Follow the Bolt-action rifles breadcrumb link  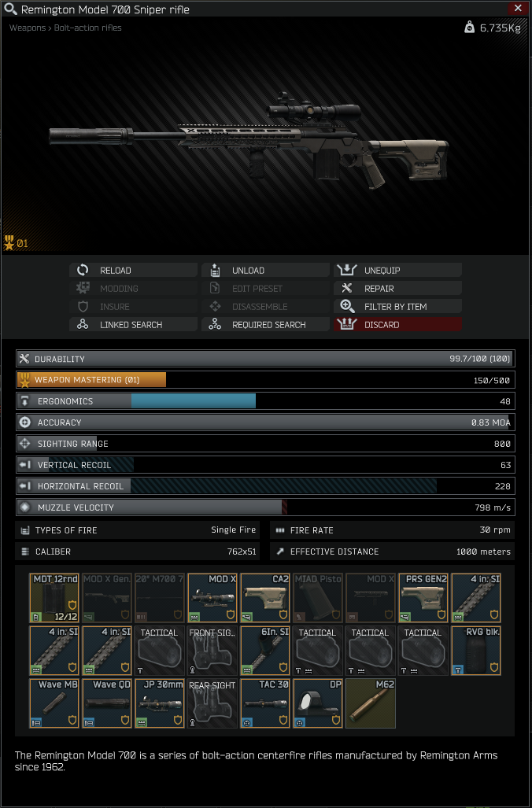click(x=87, y=28)
